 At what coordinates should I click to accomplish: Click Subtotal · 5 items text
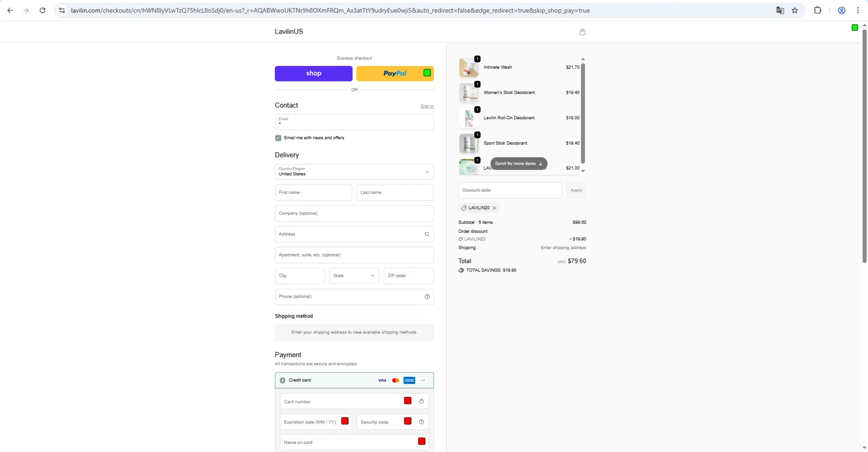(x=476, y=222)
